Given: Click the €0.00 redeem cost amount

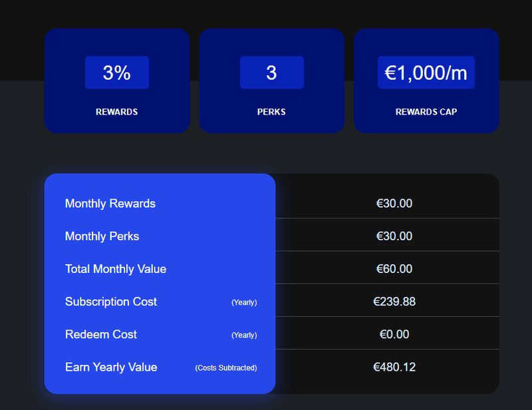Looking at the screenshot, I should tap(394, 334).
